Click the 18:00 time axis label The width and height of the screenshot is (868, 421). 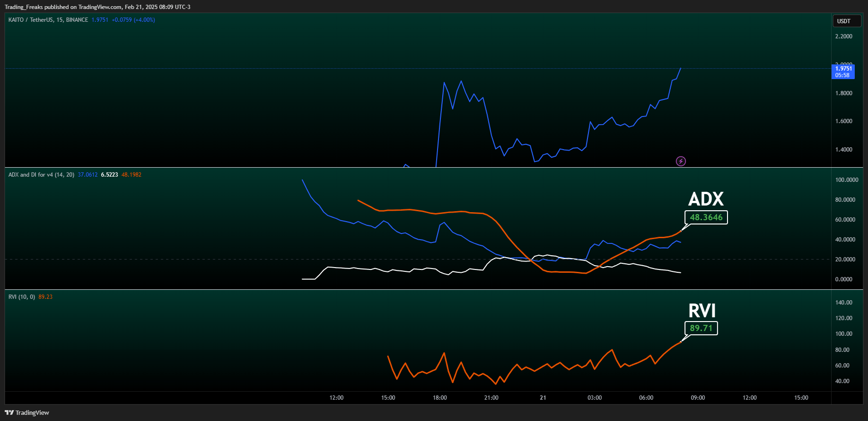coord(440,398)
